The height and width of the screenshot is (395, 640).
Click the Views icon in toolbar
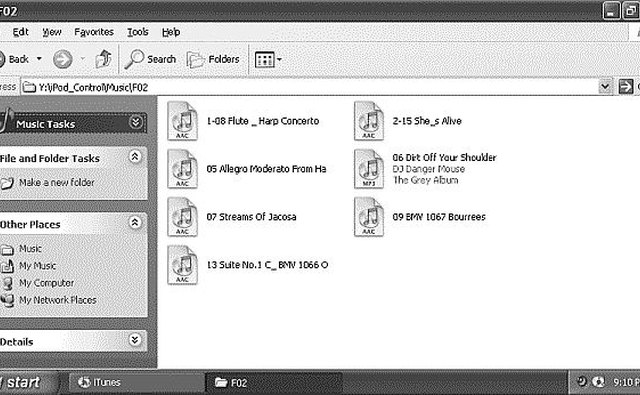tap(264, 60)
